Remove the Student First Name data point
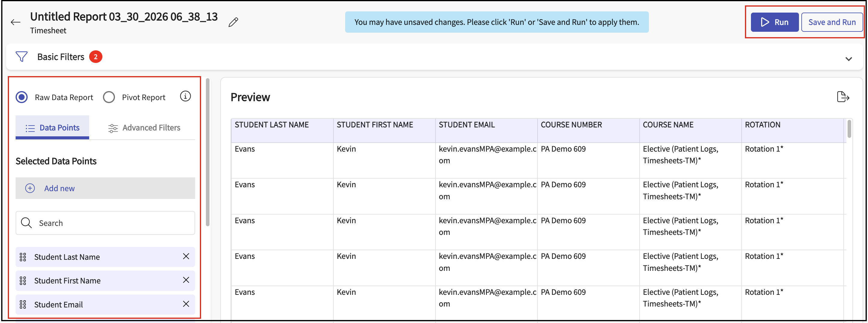Viewport: 868px width, 323px height. pos(186,280)
